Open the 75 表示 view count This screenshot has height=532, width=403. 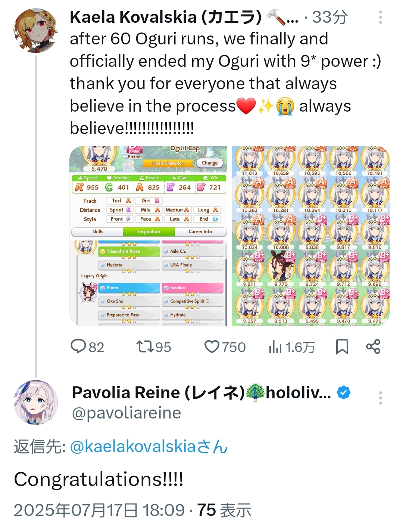224,510
